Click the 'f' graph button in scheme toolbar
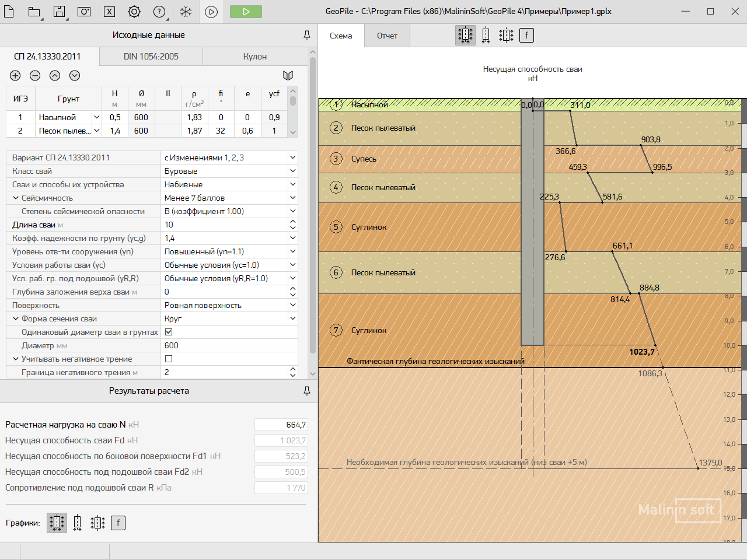The height and width of the screenshot is (560, 747). click(526, 36)
